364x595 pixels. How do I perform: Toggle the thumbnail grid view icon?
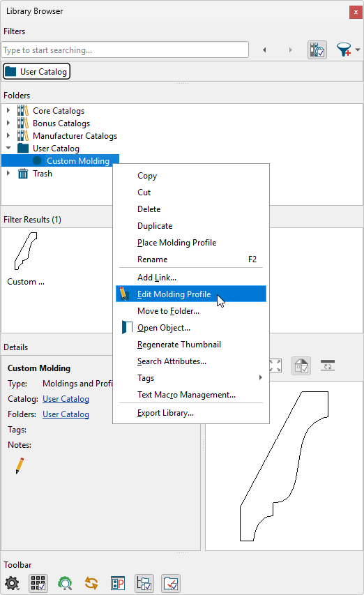(x=38, y=583)
